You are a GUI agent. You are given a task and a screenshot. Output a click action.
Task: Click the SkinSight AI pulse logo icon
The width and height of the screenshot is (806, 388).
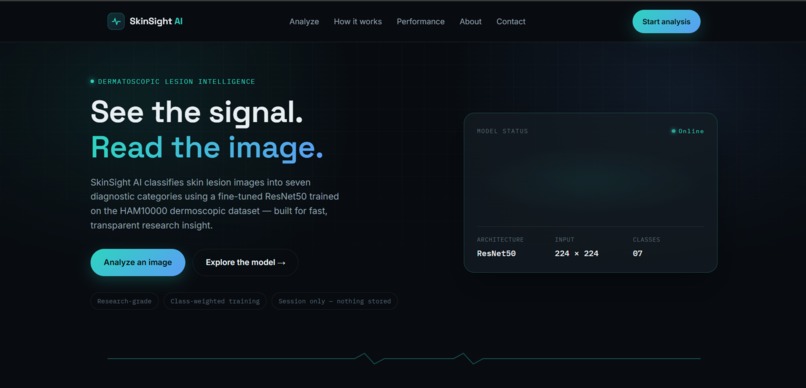tap(116, 22)
